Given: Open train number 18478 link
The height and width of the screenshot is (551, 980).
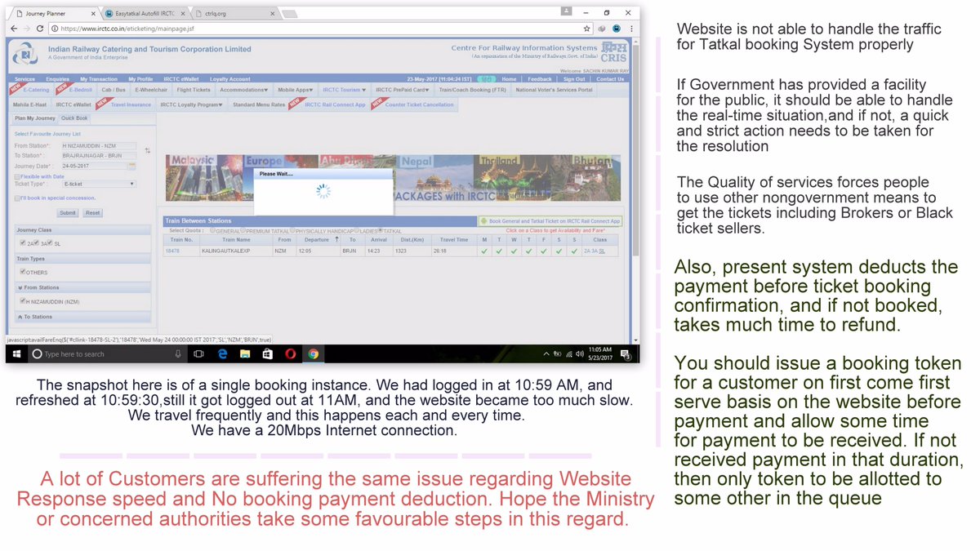Looking at the screenshot, I should 172,251.
